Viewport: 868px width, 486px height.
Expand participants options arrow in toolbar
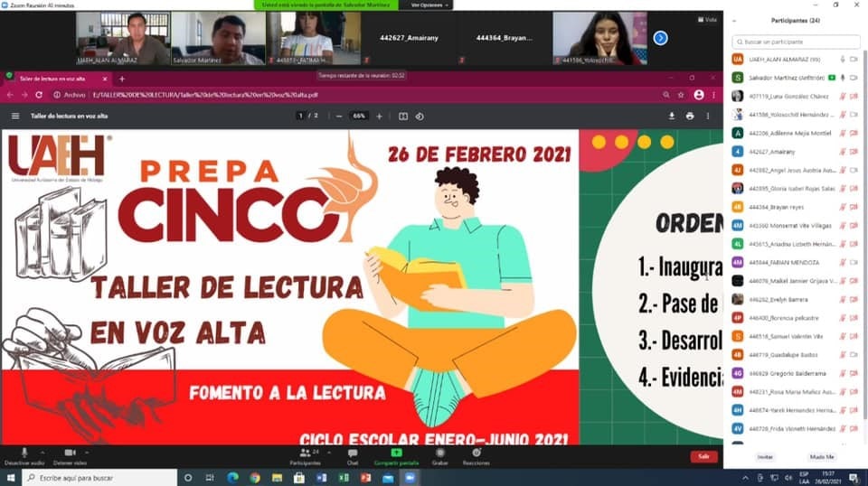coord(329,453)
